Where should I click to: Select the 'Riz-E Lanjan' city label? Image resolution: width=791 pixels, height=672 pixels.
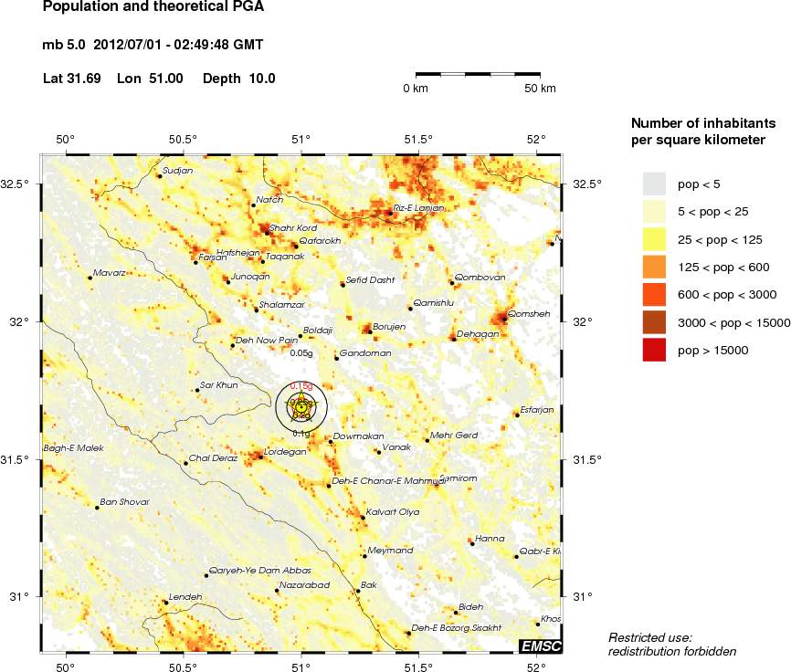click(x=418, y=207)
